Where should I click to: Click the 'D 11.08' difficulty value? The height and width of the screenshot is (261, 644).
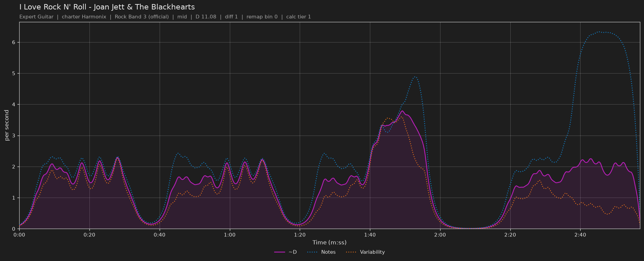pyautogui.click(x=206, y=17)
